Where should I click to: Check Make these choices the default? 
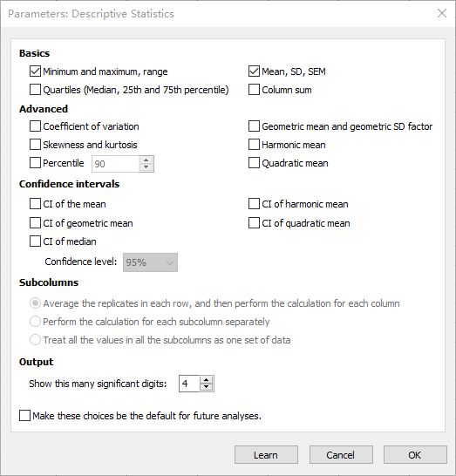[24, 416]
